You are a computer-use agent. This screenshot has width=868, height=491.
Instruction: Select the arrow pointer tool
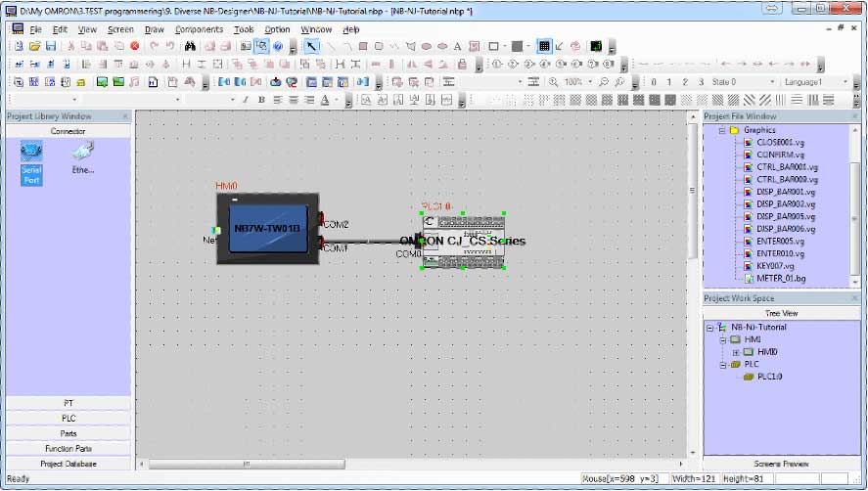coord(312,46)
